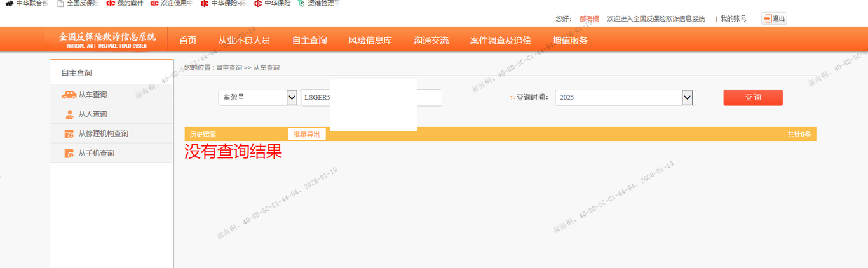Viewport: 868px width, 268px height.
Task: Open the 全国反保险 page bookmark icon
Action: [x=60, y=3]
